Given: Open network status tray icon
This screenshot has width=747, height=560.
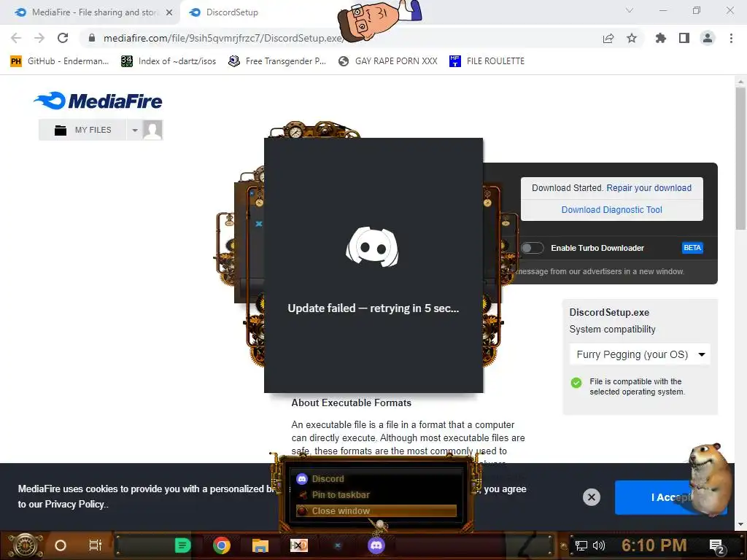Looking at the screenshot, I should [581, 545].
